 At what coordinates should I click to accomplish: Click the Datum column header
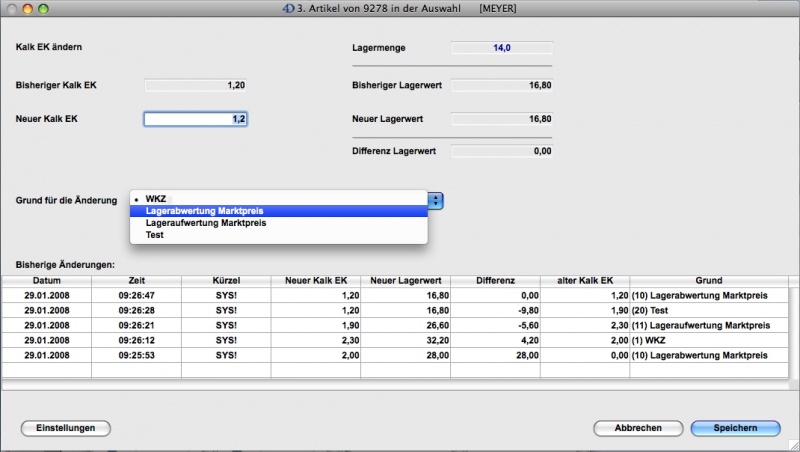[x=46, y=281]
